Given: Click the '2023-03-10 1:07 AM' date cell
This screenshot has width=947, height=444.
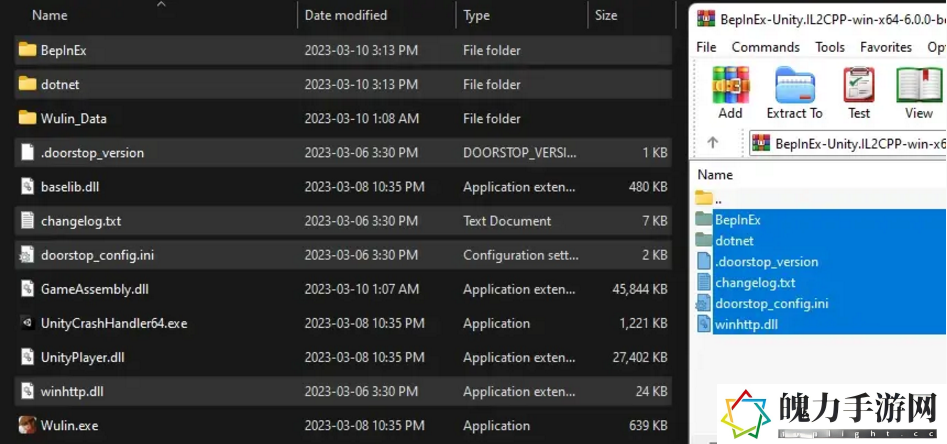Looking at the screenshot, I should 361,289.
